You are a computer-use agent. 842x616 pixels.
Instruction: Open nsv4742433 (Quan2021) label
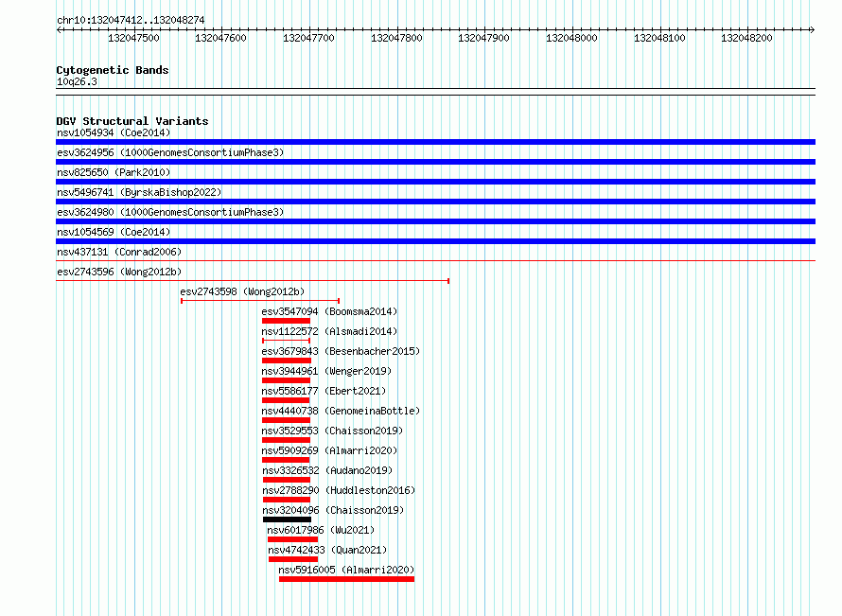point(327,550)
